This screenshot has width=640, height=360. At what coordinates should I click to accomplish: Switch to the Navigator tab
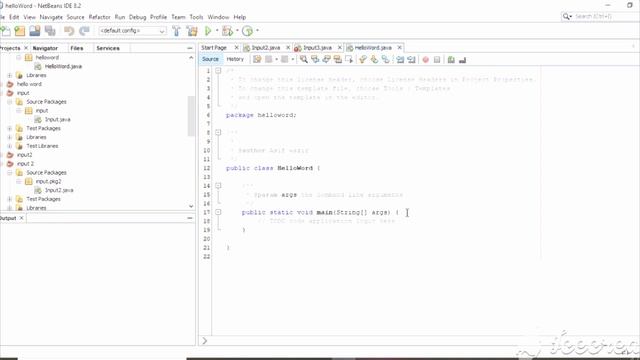point(45,48)
